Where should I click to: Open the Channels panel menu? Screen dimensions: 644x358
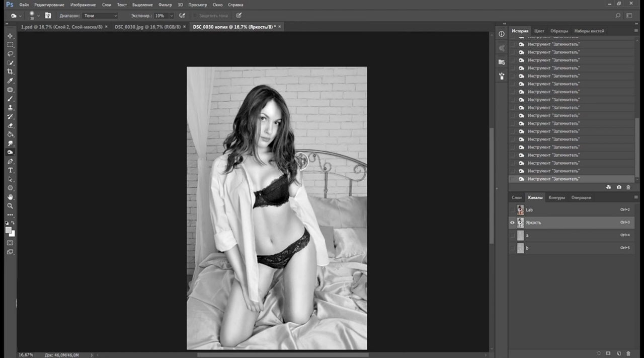[636, 197]
